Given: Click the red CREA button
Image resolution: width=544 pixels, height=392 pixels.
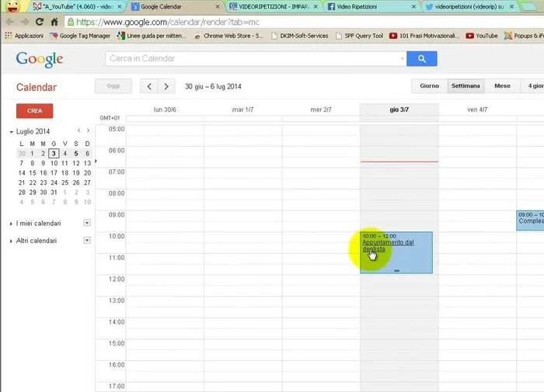Looking at the screenshot, I should point(34,110).
